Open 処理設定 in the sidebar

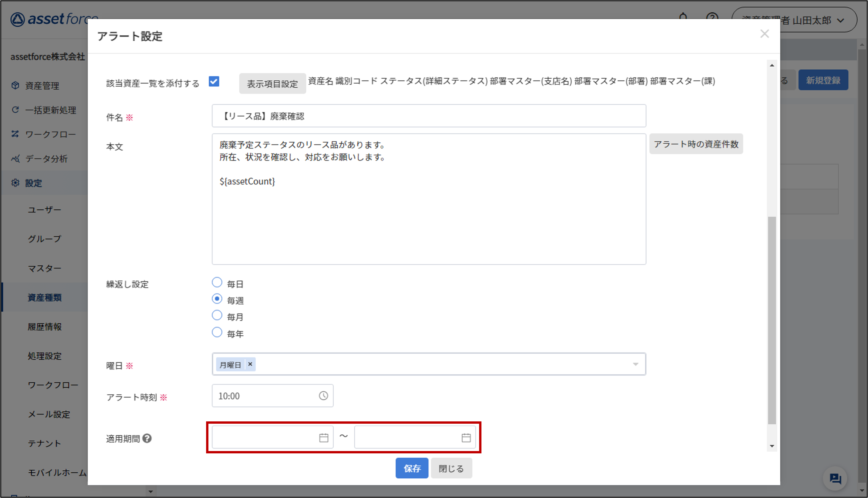[x=44, y=356]
